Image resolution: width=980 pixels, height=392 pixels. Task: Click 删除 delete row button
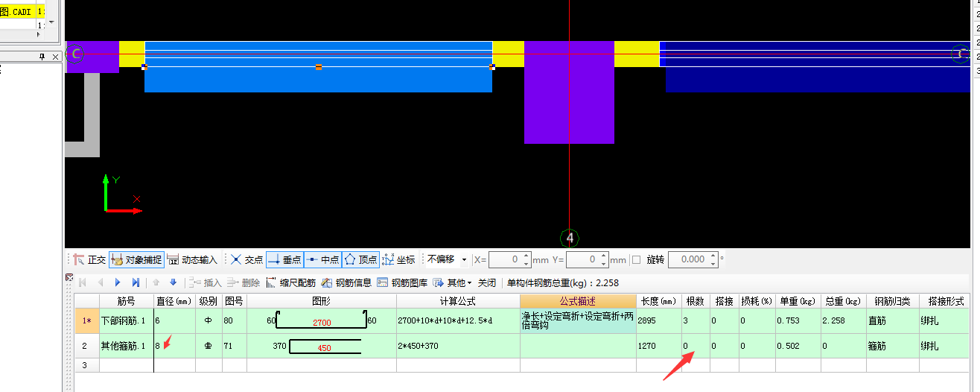(x=244, y=282)
